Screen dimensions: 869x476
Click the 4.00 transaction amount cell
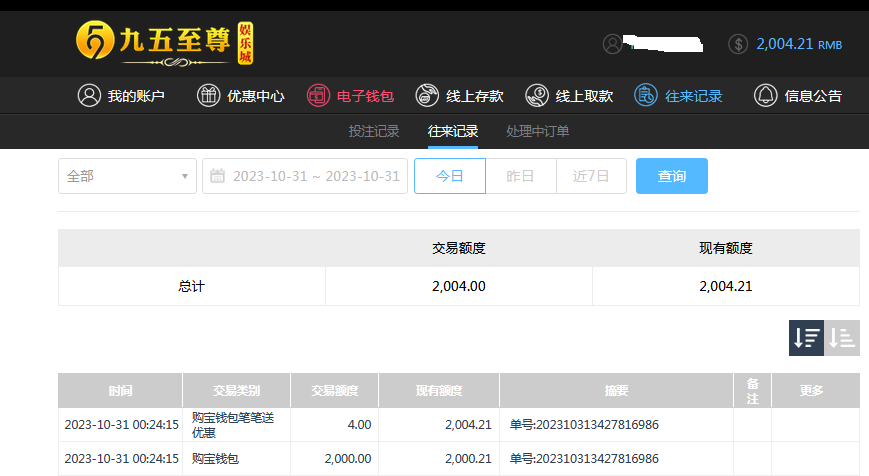pyautogui.click(x=335, y=425)
